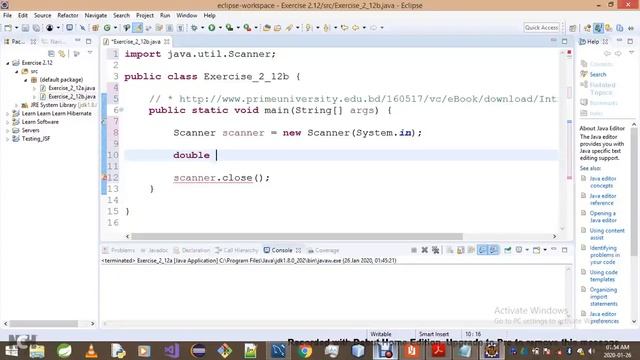
Task: Open Using content assist help link
Action: point(607,234)
